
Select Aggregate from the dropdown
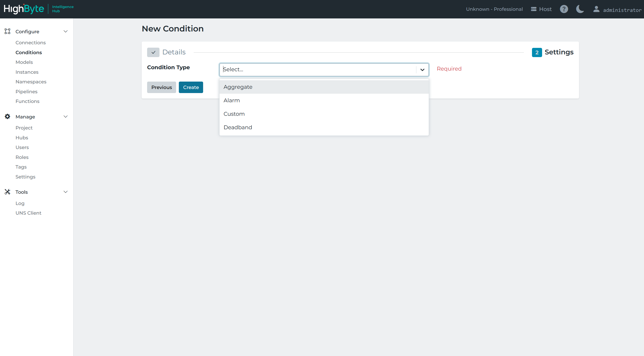point(324,87)
